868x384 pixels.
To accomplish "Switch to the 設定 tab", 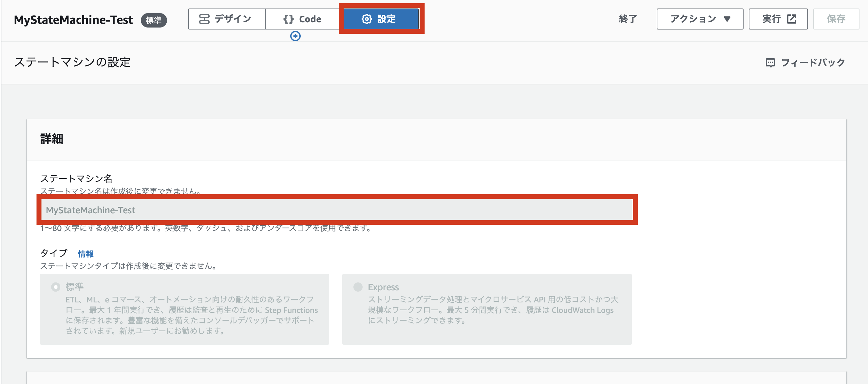I will click(x=382, y=19).
